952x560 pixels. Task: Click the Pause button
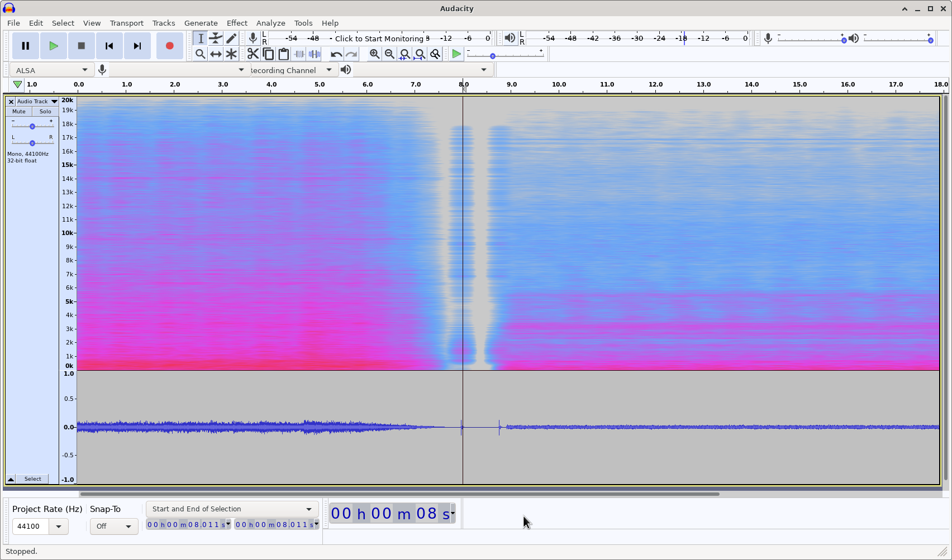tap(26, 46)
